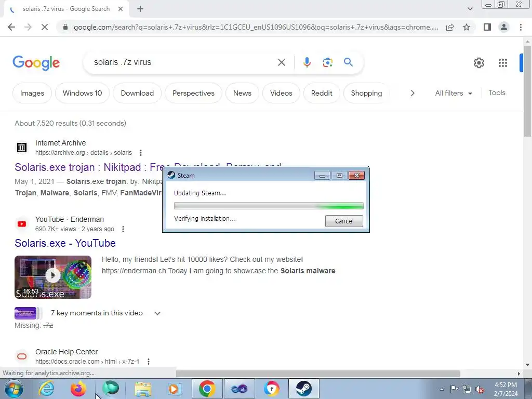Open the Oracle Help Center result source

pyautogui.click(x=66, y=352)
